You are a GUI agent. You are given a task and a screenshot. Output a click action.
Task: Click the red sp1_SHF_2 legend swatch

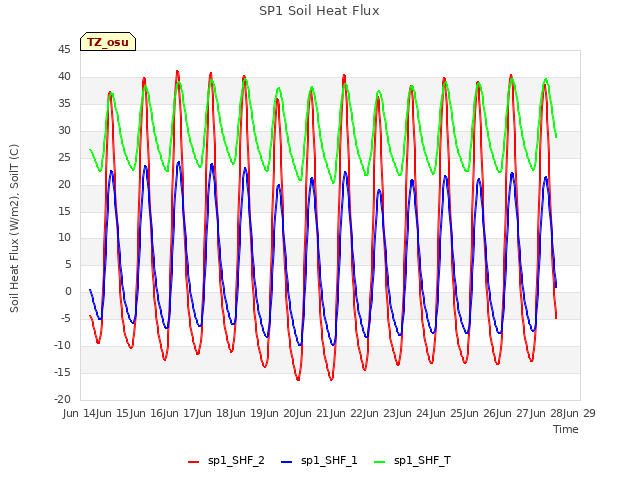click(193, 462)
